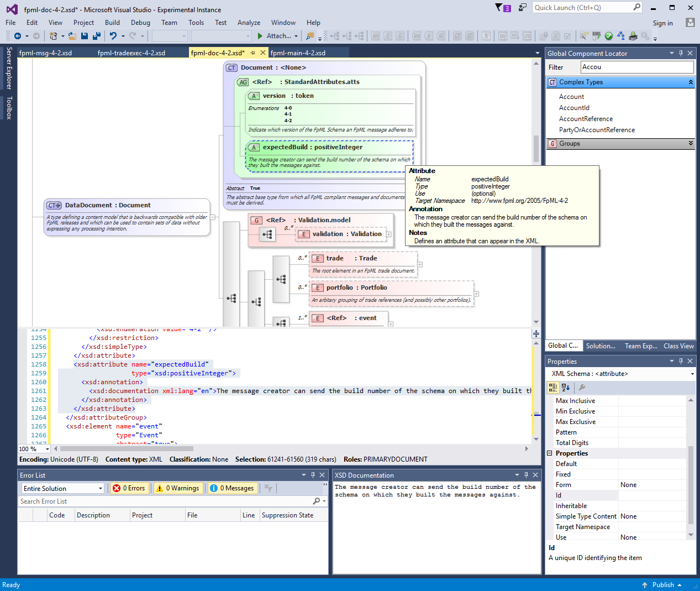Screen dimensions: 700x591
Task: Click the Undo toolbar icon
Action: (114, 35)
